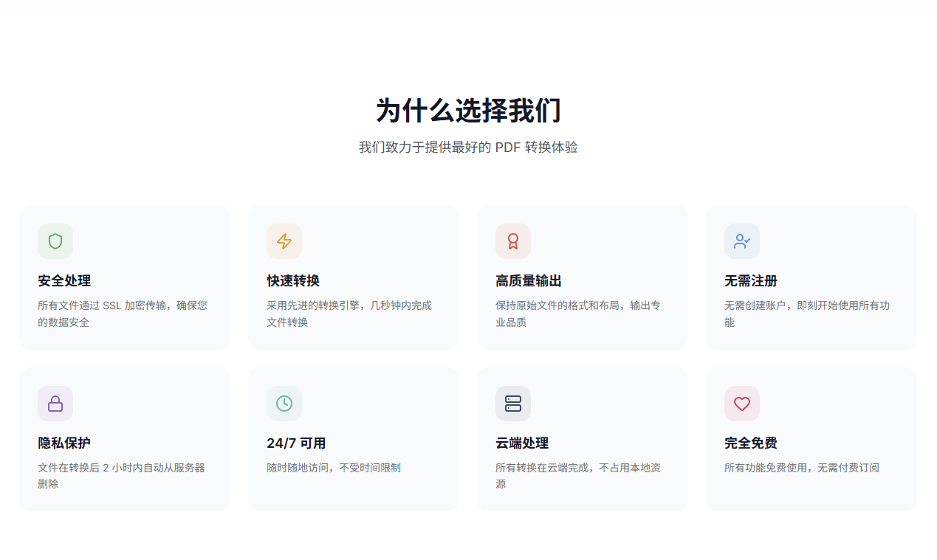Click the 24/7 可用 card
The height and width of the screenshot is (560, 937).
[x=354, y=438]
